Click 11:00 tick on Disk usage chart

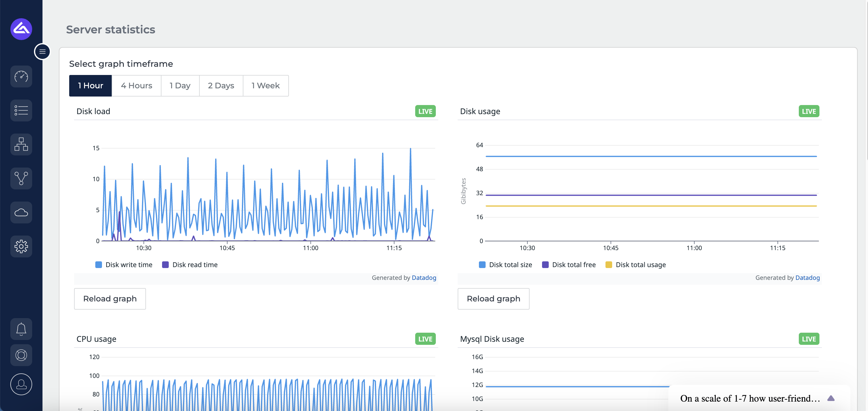pos(694,248)
